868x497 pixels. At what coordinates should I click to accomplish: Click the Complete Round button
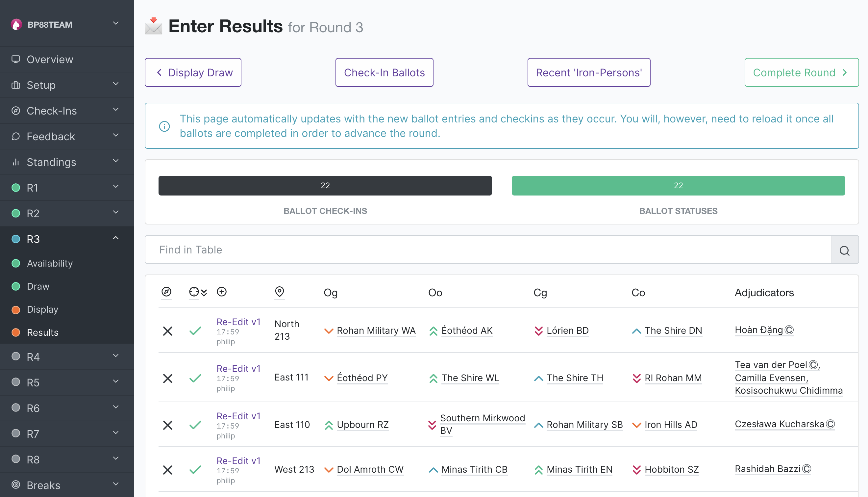pyautogui.click(x=802, y=72)
